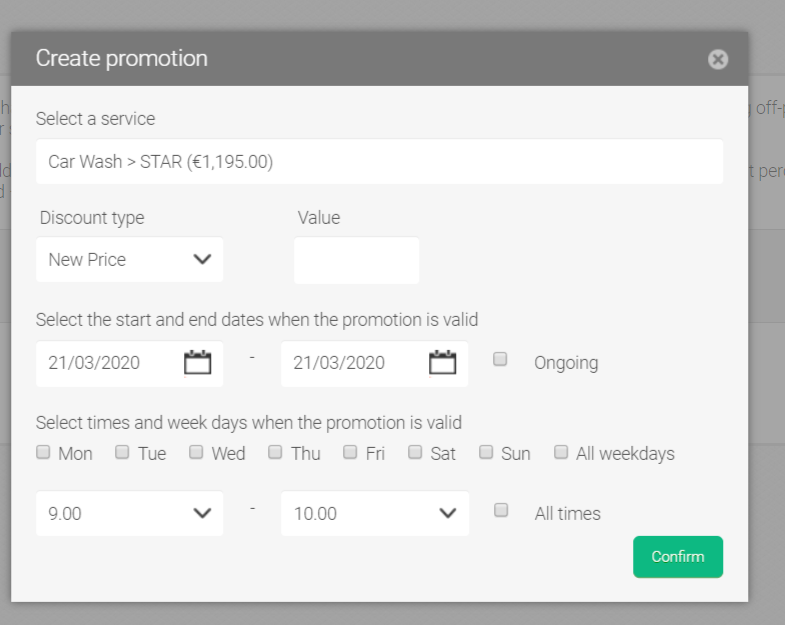
Task: Enable the Ongoing checkbox
Action: (500, 359)
